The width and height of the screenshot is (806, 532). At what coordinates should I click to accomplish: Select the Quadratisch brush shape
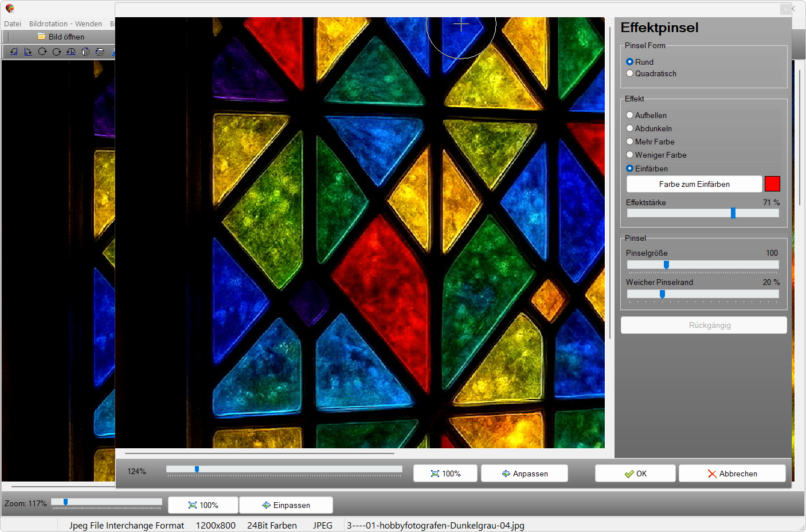630,73
